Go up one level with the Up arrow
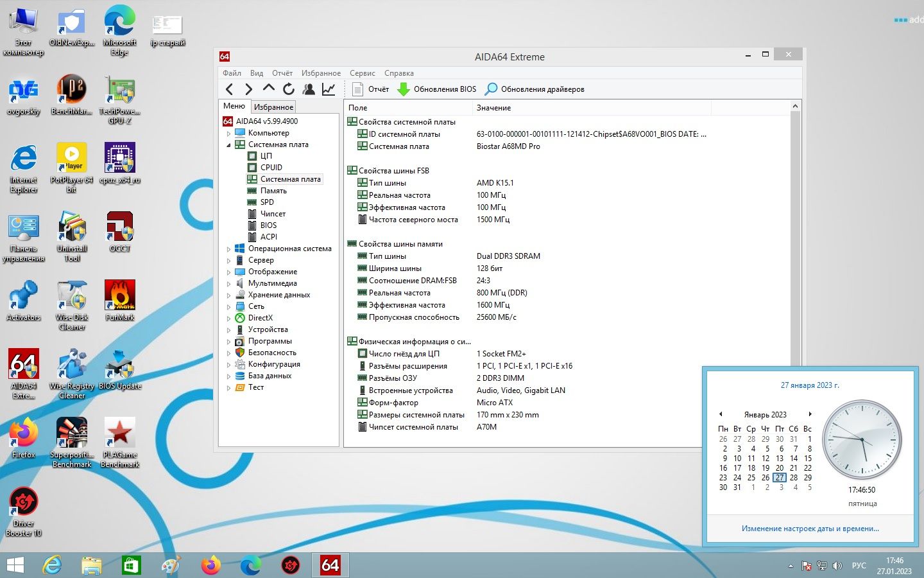This screenshot has height=578, width=924. coord(269,89)
